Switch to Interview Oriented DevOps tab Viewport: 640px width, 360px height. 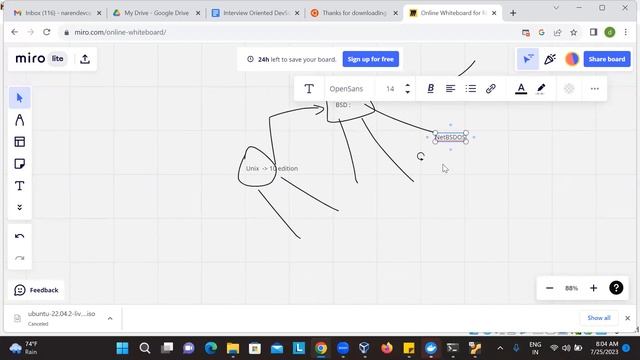point(256,13)
